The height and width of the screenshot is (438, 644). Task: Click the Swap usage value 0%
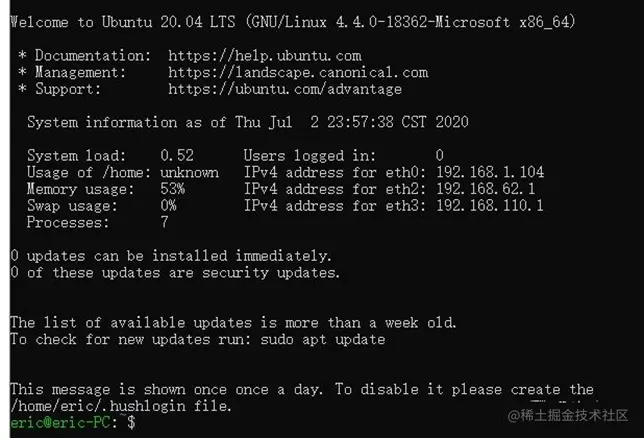tap(168, 205)
